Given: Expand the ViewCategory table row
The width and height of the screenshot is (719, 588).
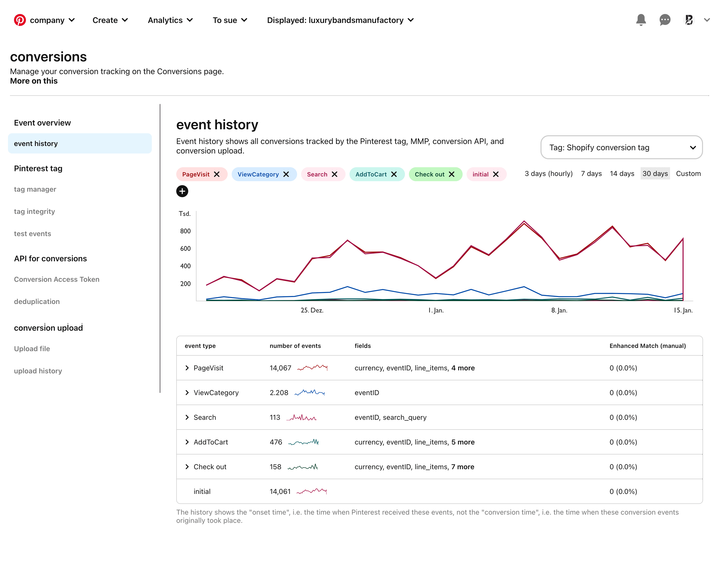Looking at the screenshot, I should pyautogui.click(x=187, y=393).
